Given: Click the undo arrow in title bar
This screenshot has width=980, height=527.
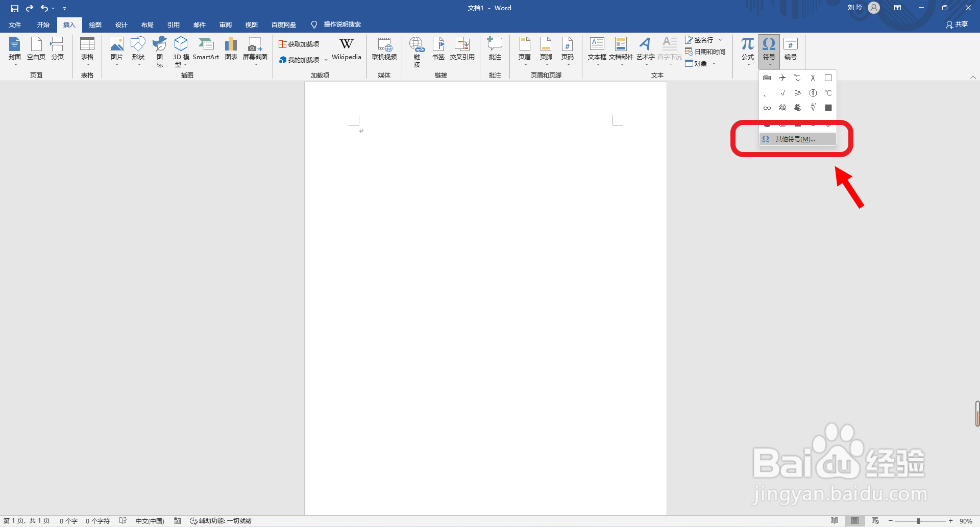Looking at the screenshot, I should [x=44, y=8].
